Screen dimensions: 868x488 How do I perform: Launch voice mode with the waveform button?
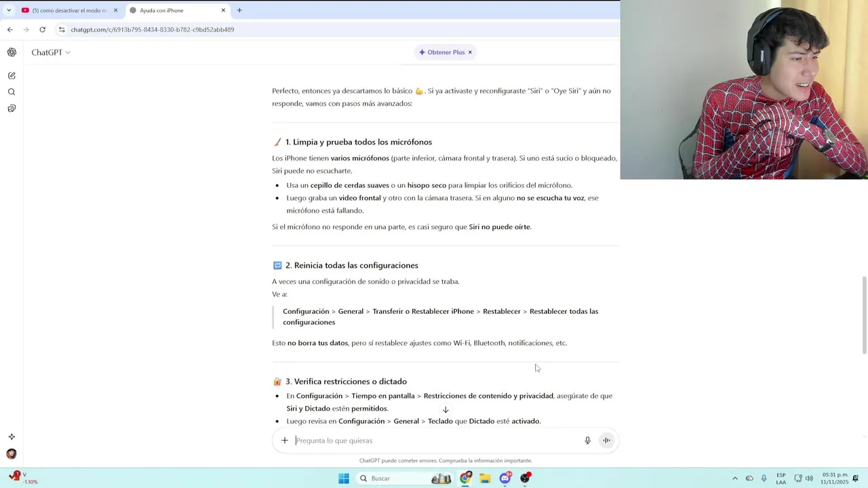click(607, 441)
